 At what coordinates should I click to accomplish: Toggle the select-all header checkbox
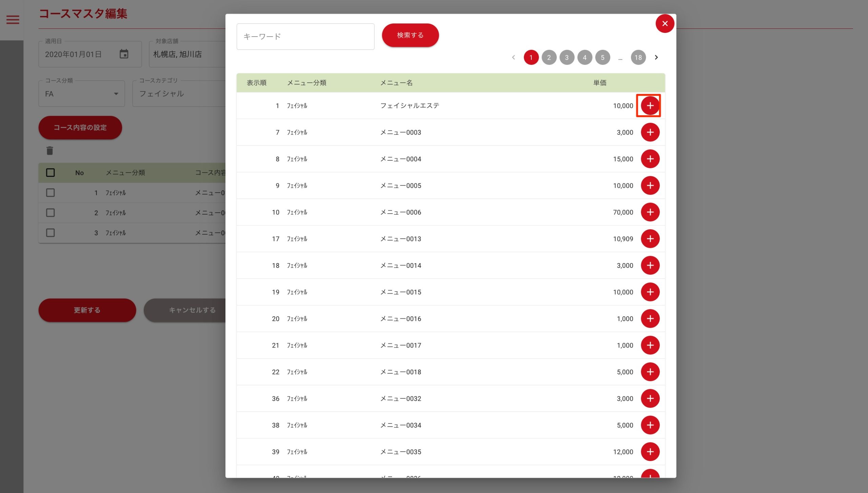click(51, 173)
